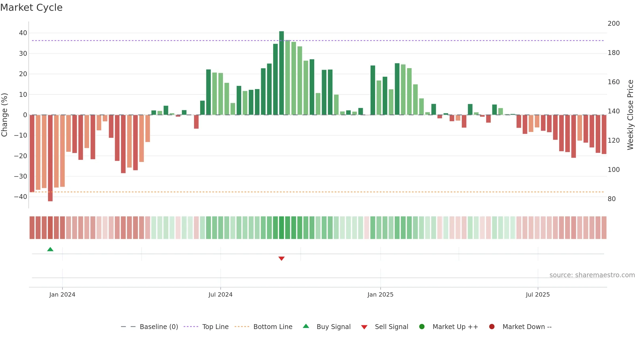The width and height of the screenshot is (644, 362).
Task: Click the −40 tick on change axis
Action: [x=21, y=197]
